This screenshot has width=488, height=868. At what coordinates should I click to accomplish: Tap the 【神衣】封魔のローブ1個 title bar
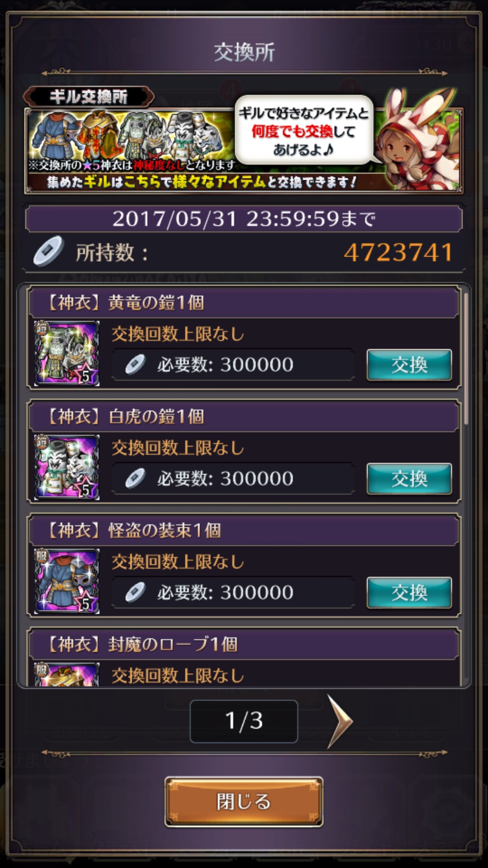click(244, 644)
